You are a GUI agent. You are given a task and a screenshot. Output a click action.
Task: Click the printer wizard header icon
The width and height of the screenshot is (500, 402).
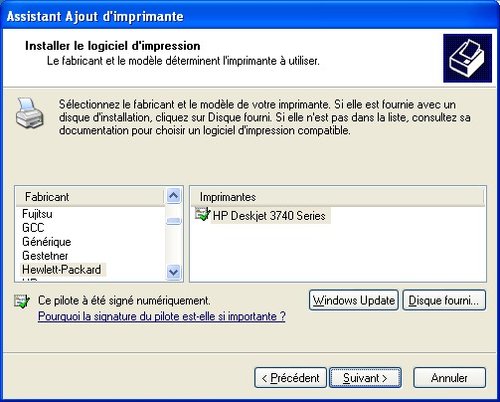pyautogui.click(x=467, y=58)
